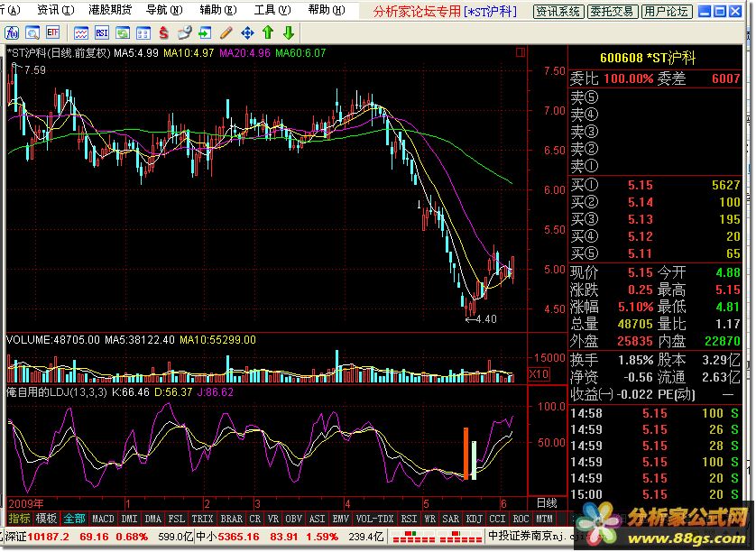The height and width of the screenshot is (552, 756).
Task: Click the 买① price 5.15 row
Action: click(x=655, y=185)
